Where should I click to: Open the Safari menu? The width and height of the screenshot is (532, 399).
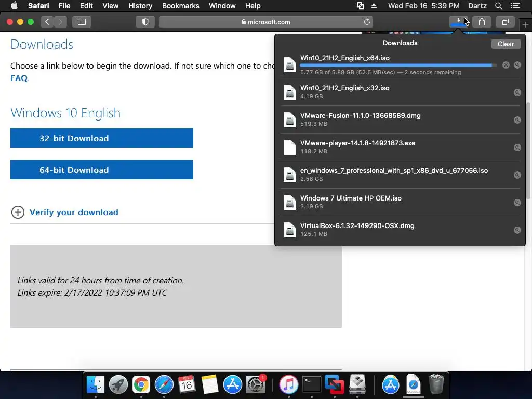(x=38, y=6)
